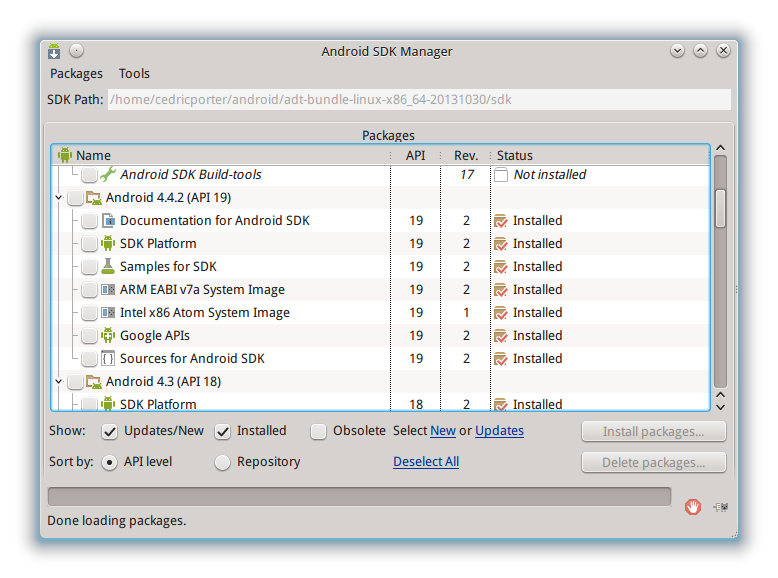This screenshot has height=578, width=778.
Task: Select the Repository sort option
Action: 222,462
